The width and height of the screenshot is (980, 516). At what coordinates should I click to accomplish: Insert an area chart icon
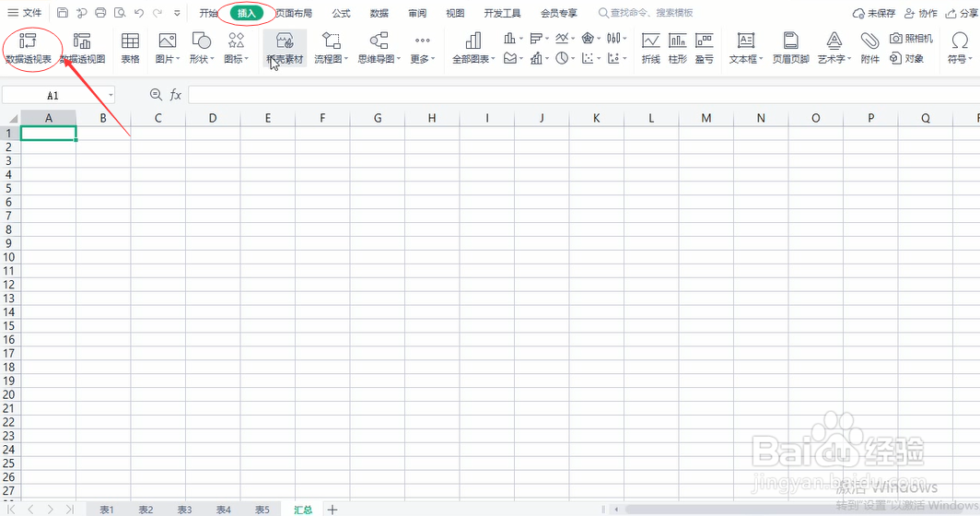tap(513, 58)
